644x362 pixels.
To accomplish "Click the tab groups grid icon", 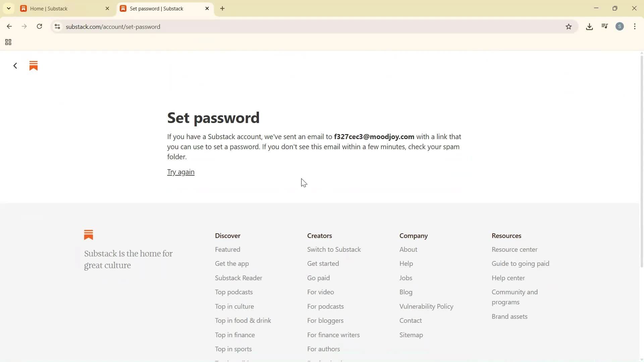I will pyautogui.click(x=8, y=42).
